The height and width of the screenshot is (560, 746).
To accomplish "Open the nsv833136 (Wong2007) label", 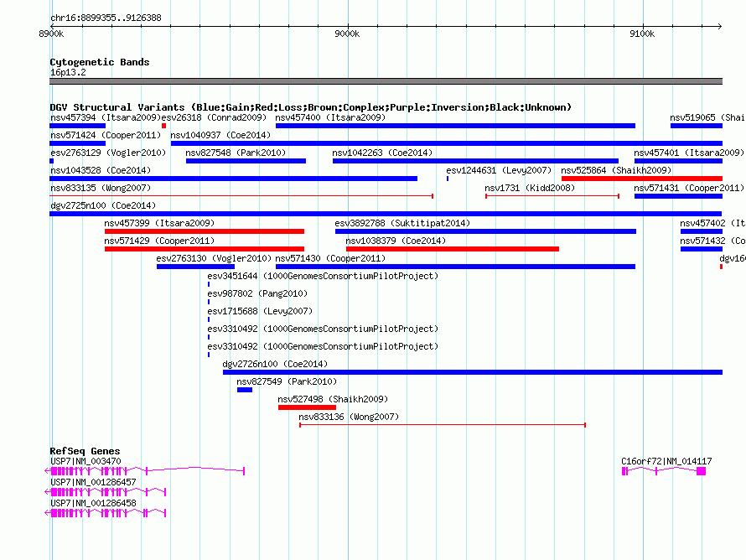I will (x=349, y=417).
